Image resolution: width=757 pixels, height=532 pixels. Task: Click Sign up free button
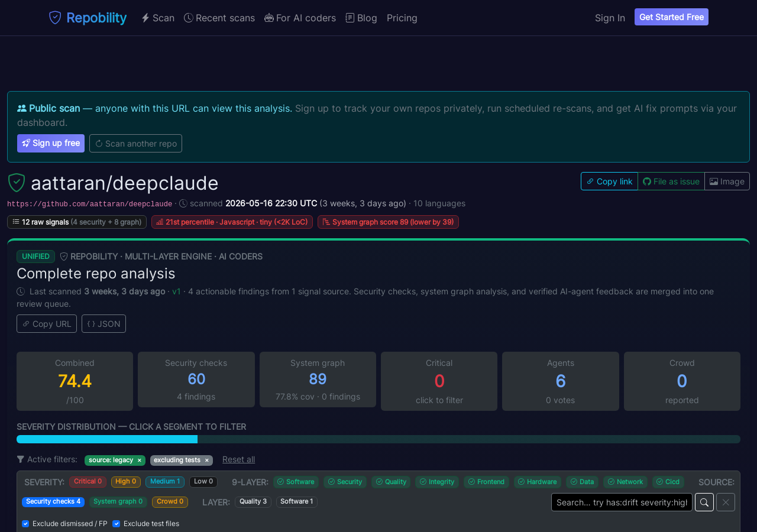51,143
